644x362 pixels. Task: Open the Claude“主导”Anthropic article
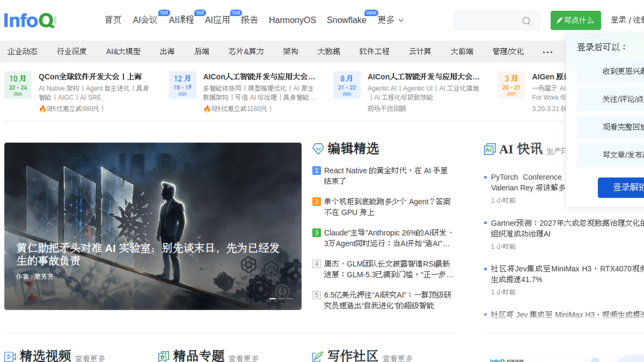(389, 238)
